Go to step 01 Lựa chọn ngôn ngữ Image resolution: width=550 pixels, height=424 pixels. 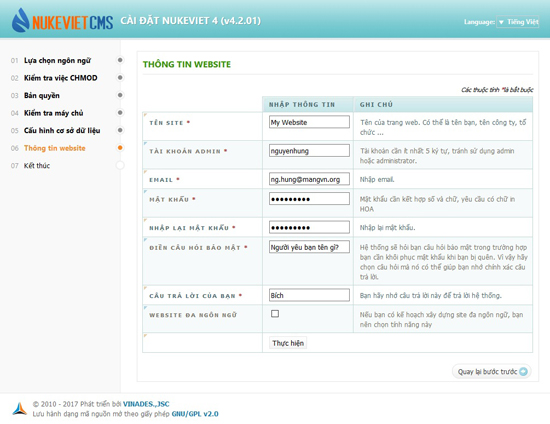(x=57, y=60)
